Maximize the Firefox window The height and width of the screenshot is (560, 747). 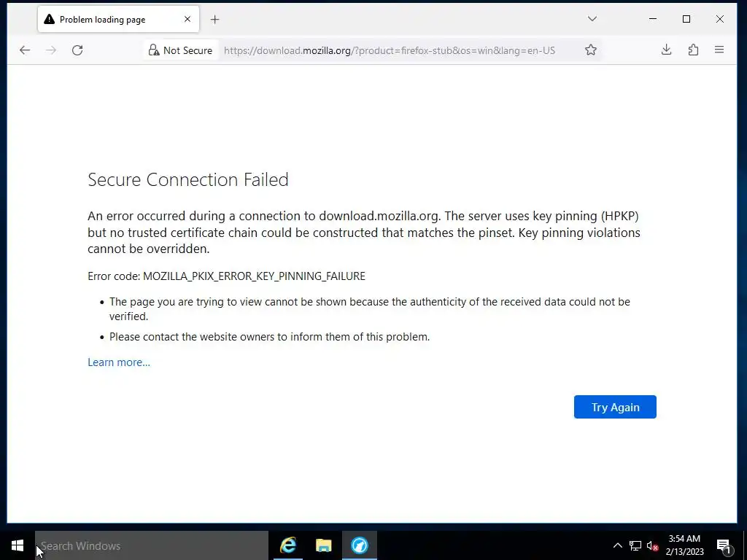point(686,19)
